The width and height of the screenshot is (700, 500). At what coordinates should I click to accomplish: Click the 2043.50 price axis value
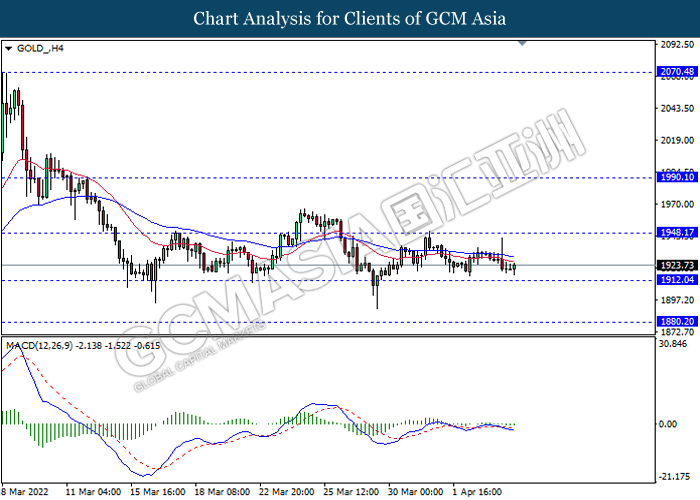(x=677, y=108)
